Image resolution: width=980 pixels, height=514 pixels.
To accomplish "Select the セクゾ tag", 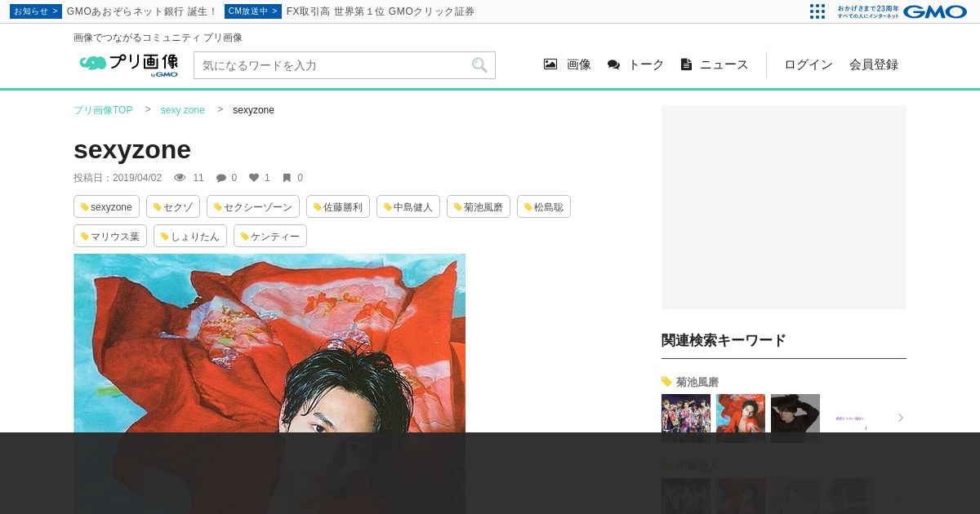I will [173, 206].
